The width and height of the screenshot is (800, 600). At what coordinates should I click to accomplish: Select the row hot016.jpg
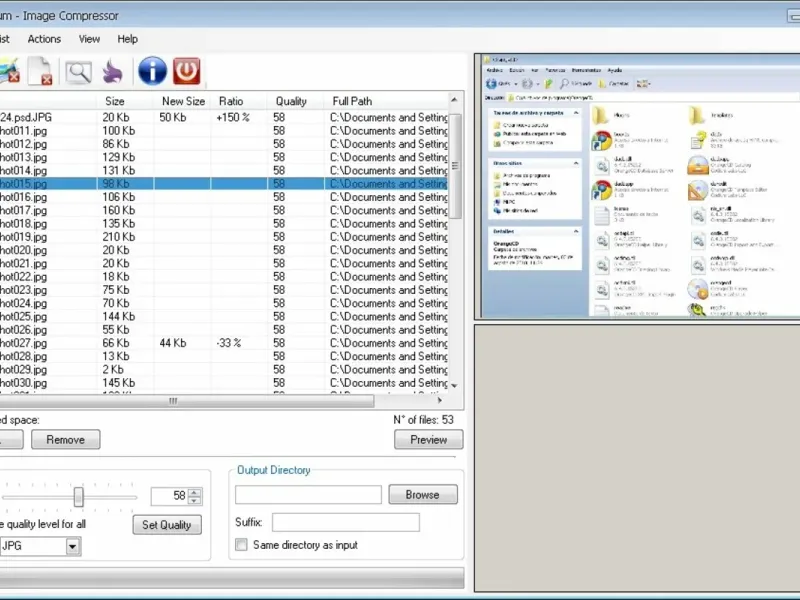223,197
